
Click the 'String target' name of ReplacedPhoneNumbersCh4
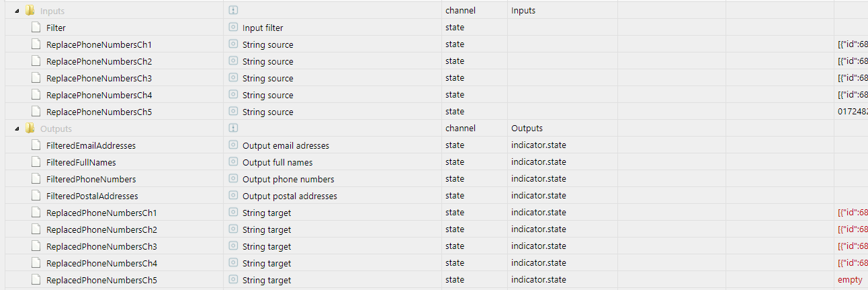(267, 263)
